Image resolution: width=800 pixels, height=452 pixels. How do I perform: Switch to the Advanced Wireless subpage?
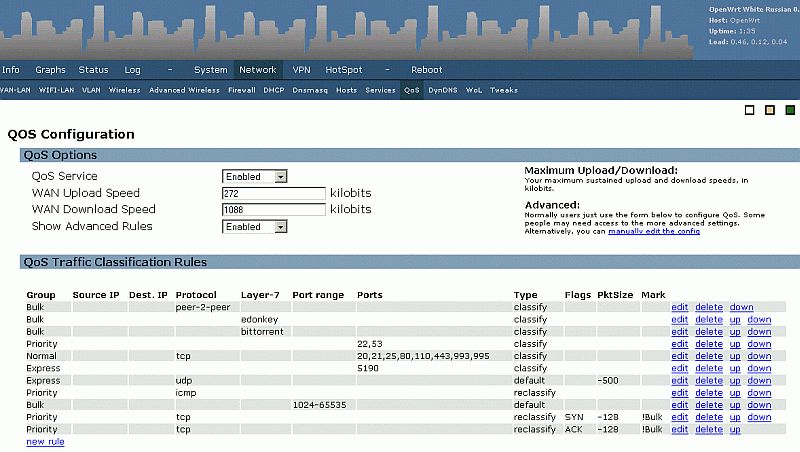[x=184, y=90]
